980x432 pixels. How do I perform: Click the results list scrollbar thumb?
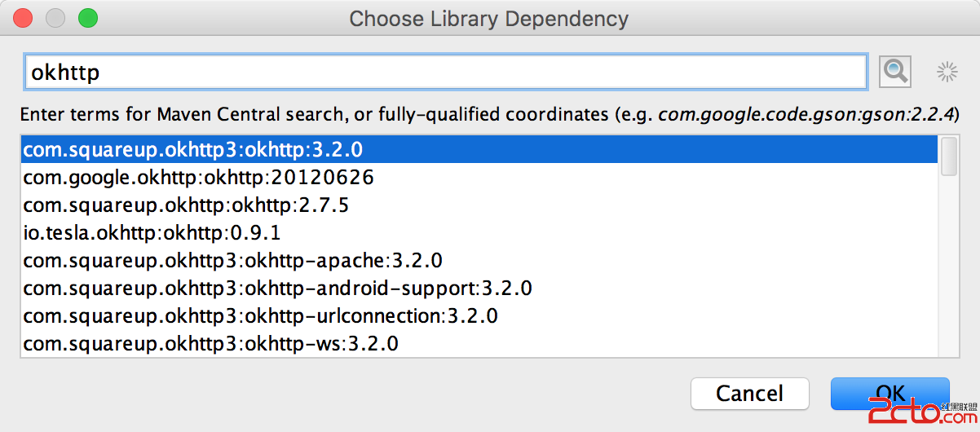click(949, 156)
